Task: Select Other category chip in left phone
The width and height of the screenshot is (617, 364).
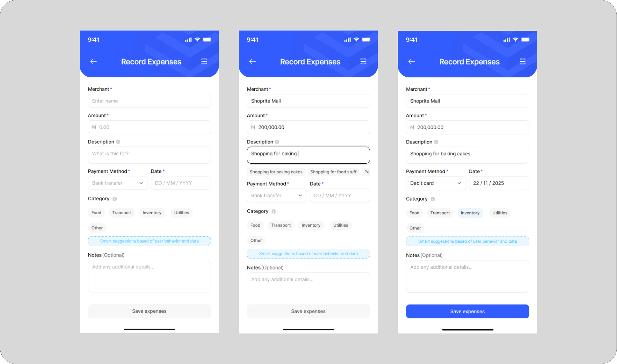Action: 97,228
